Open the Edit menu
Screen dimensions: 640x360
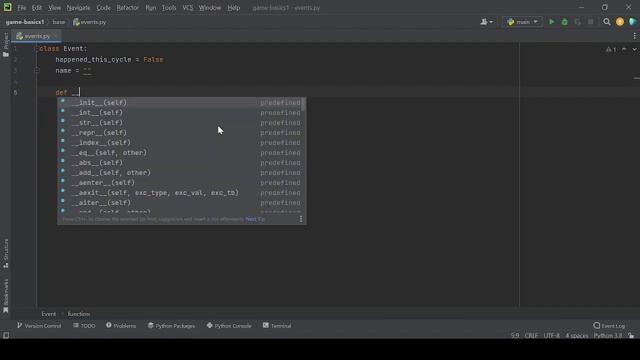[37, 8]
